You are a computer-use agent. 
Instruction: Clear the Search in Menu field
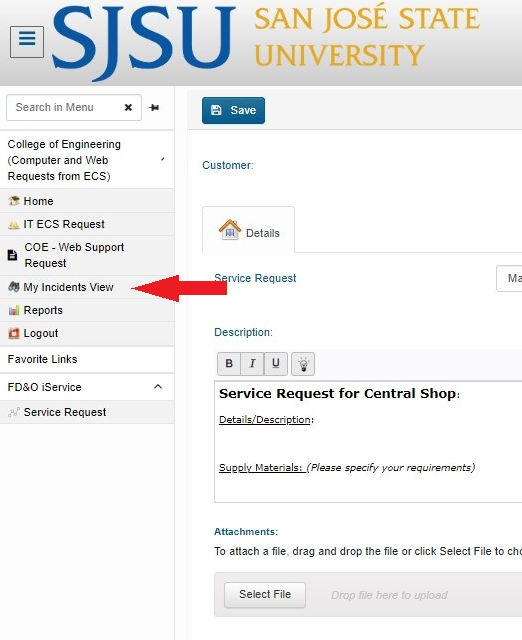coord(128,108)
